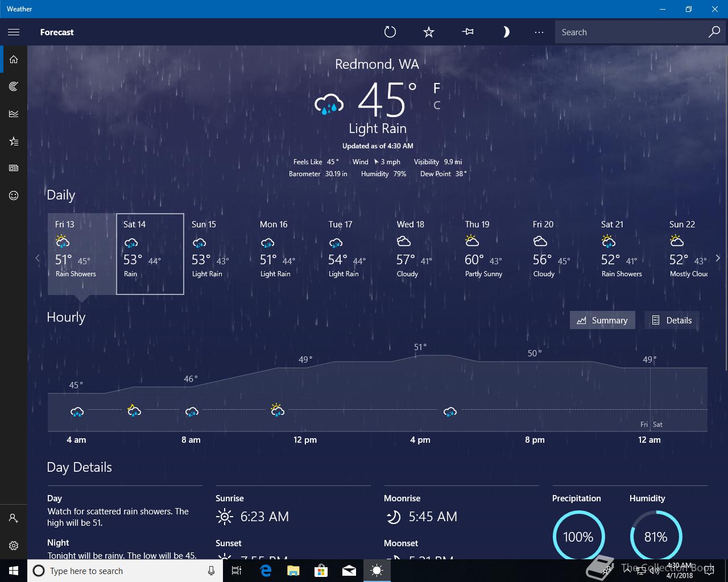Switch hourly view to Details

pyautogui.click(x=672, y=320)
